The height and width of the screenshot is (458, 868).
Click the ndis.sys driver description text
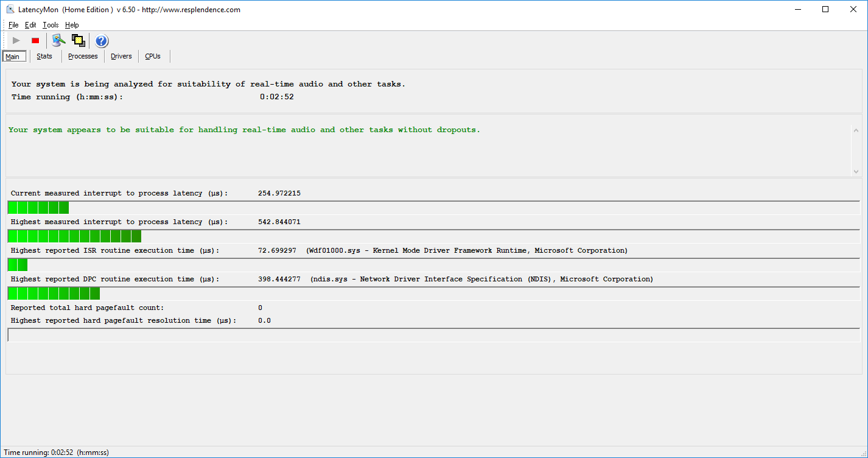click(481, 279)
